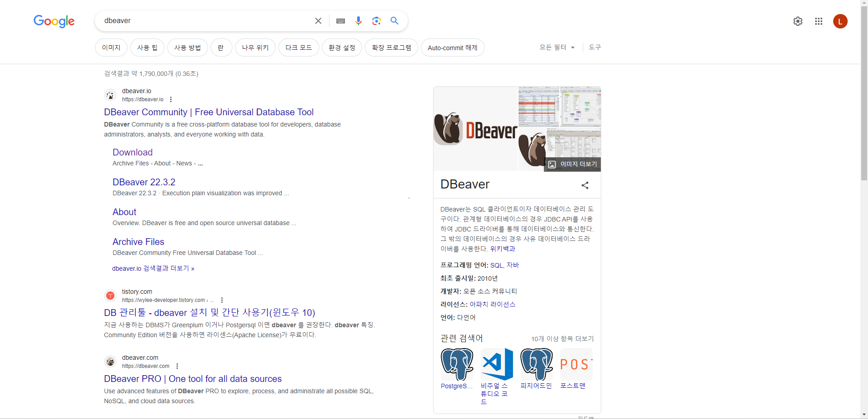Click https://dbeaver.io URL text

(142, 99)
